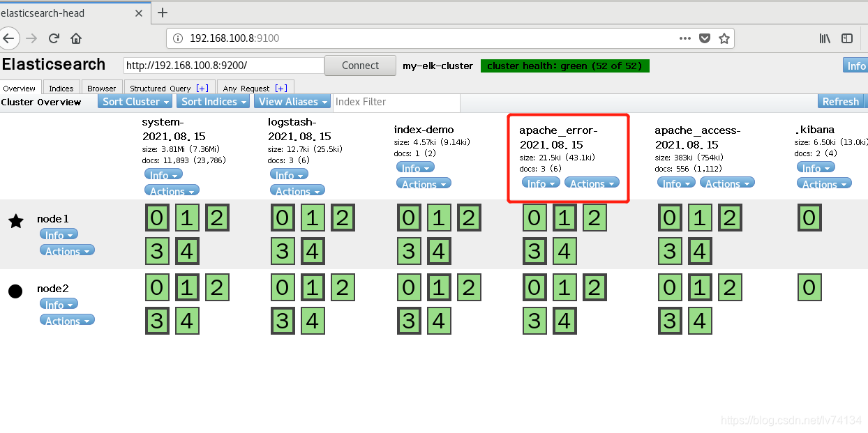
Task: Open the Any Request tab
Action: [255, 88]
